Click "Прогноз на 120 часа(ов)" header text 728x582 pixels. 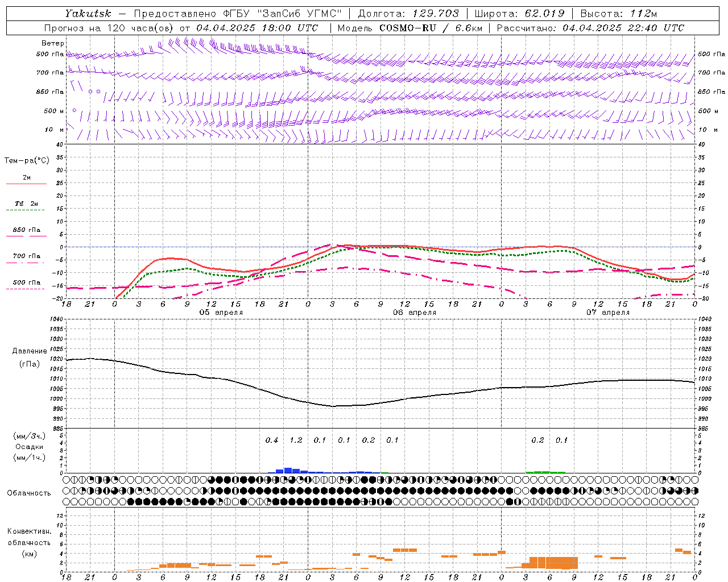[109, 28]
